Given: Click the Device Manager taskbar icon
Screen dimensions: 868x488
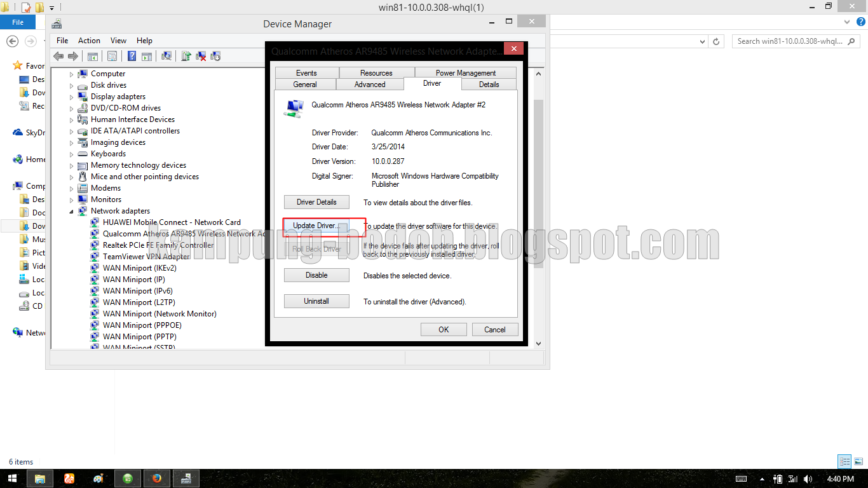Looking at the screenshot, I should 186,478.
